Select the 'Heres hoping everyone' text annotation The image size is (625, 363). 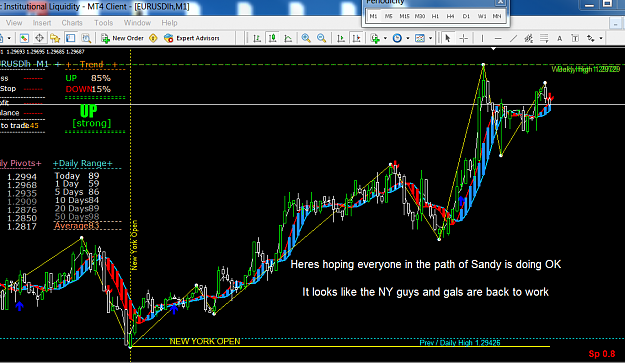pos(426,264)
